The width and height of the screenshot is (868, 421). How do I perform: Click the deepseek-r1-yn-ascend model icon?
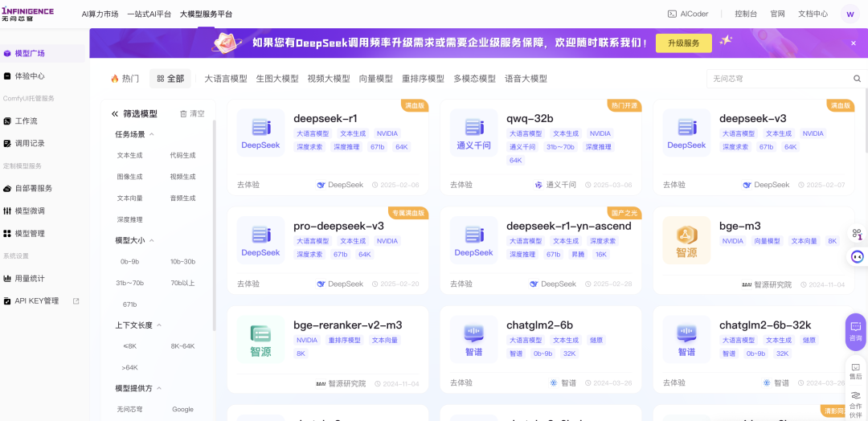pos(473,240)
